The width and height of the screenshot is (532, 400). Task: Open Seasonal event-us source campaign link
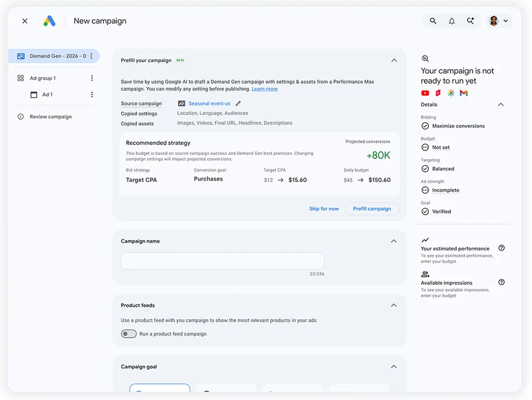(x=209, y=103)
